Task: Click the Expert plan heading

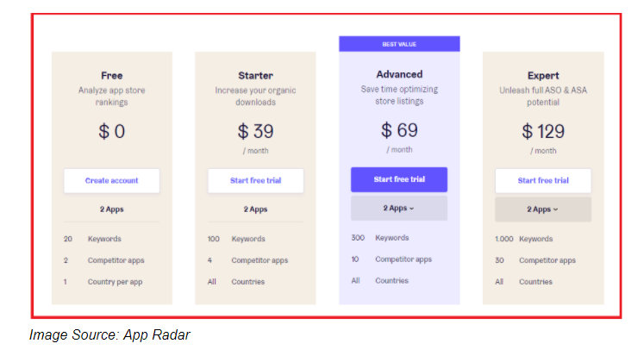Action: (543, 76)
